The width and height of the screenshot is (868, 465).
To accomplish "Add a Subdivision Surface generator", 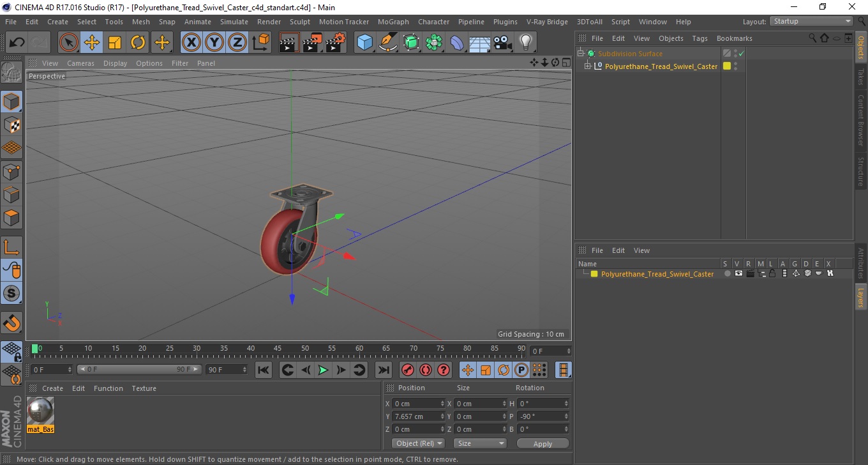I will click(411, 43).
